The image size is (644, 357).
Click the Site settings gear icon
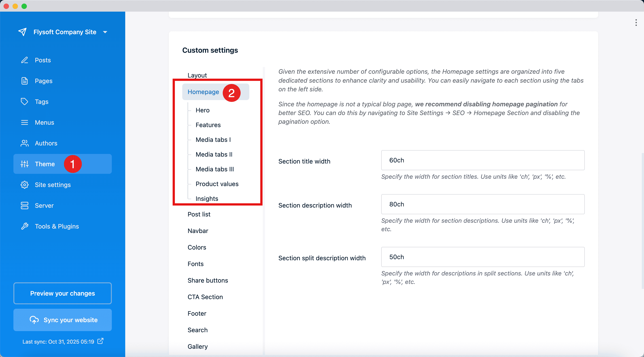25,185
